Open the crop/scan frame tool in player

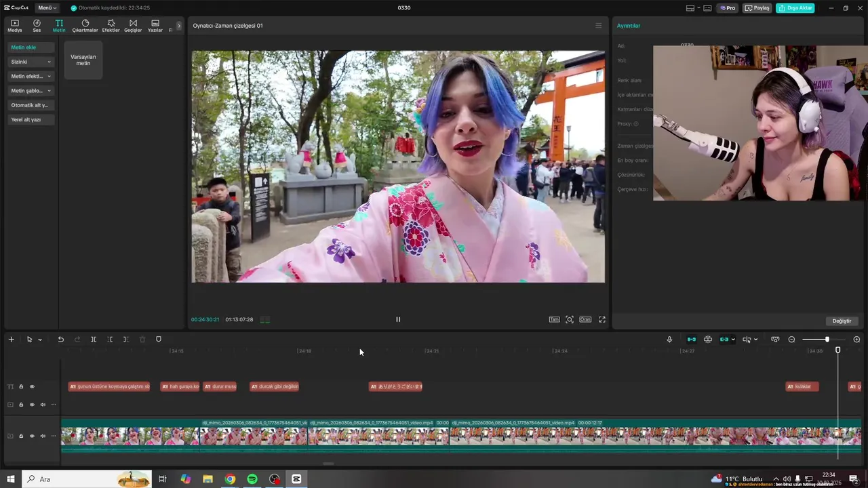pyautogui.click(x=570, y=319)
